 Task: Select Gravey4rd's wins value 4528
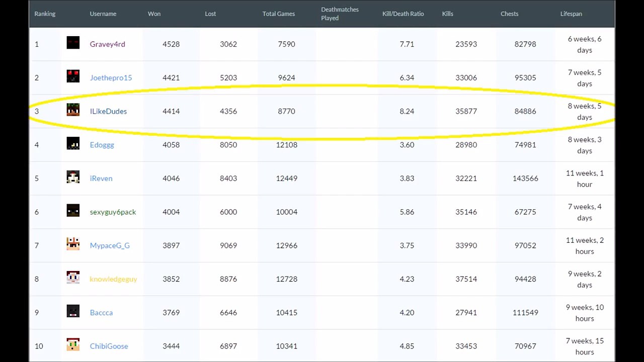(x=171, y=44)
